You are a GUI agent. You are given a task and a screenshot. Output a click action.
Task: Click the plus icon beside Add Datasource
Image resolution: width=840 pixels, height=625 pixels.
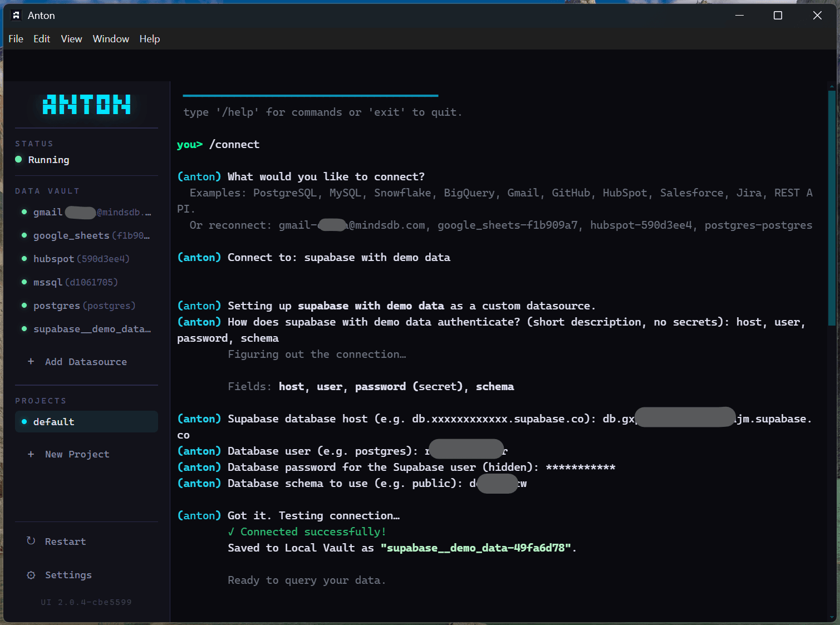(x=31, y=362)
